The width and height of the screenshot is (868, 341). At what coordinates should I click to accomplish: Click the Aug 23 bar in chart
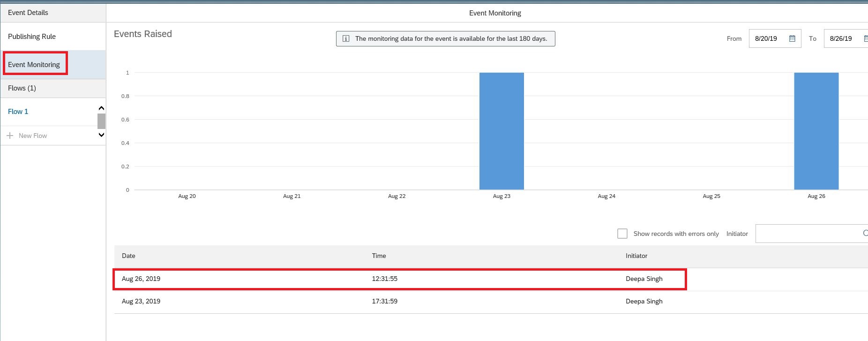pos(501,131)
